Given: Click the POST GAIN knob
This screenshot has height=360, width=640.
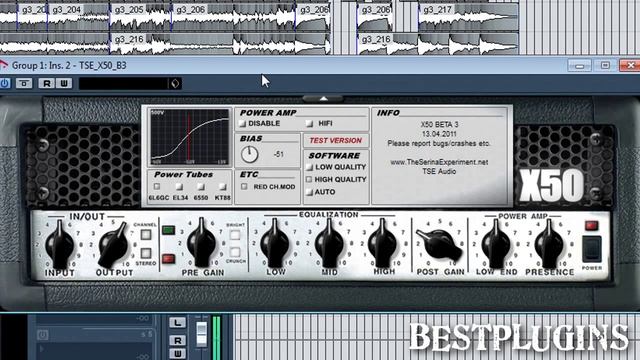Looking at the screenshot, I should pyautogui.click(x=439, y=244).
